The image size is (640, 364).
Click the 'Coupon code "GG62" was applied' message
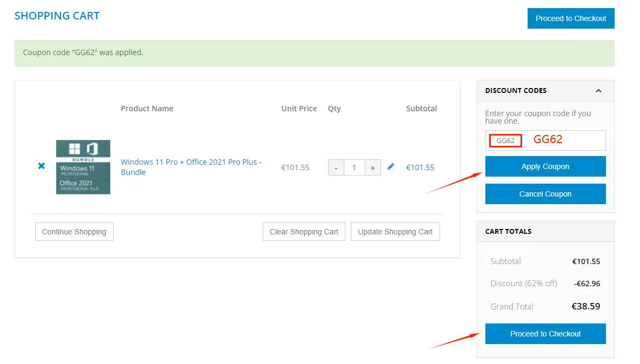pos(83,52)
